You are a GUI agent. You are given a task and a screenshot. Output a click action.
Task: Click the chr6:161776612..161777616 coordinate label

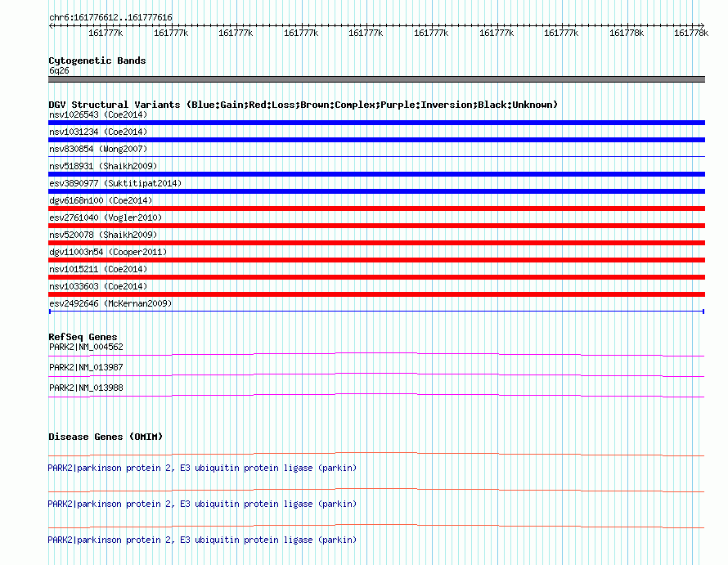point(110,18)
